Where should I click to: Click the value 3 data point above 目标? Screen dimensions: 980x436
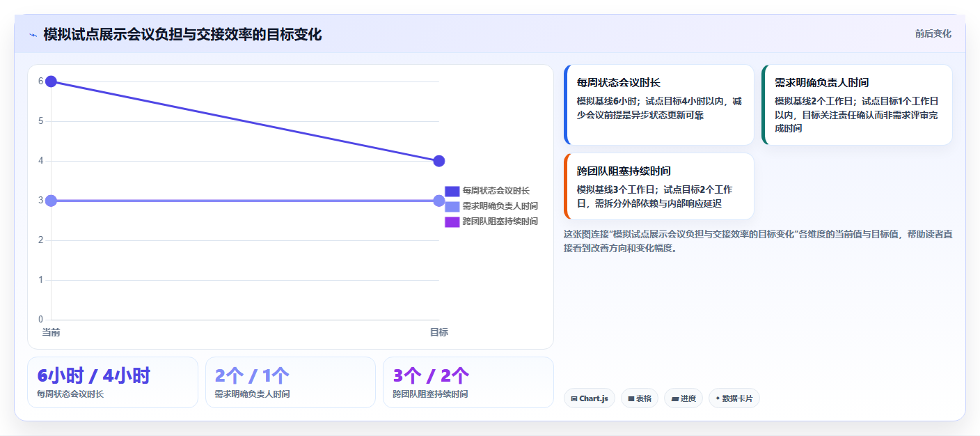click(x=439, y=201)
